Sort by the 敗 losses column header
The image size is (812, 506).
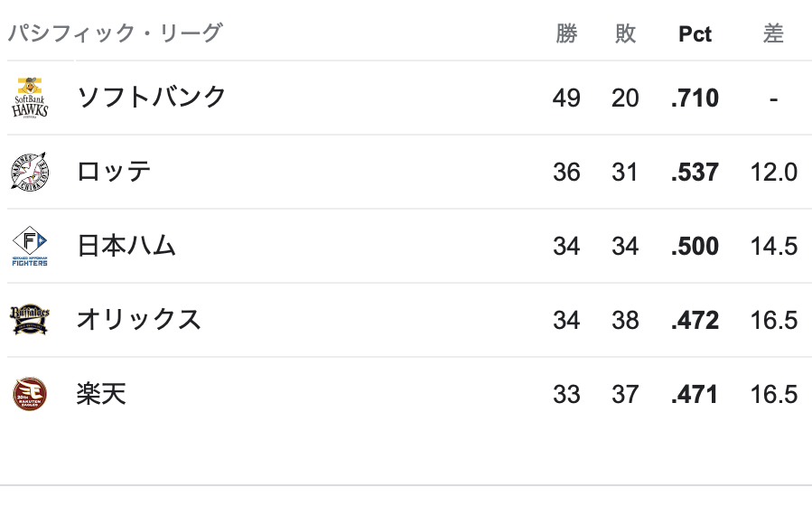(626, 33)
